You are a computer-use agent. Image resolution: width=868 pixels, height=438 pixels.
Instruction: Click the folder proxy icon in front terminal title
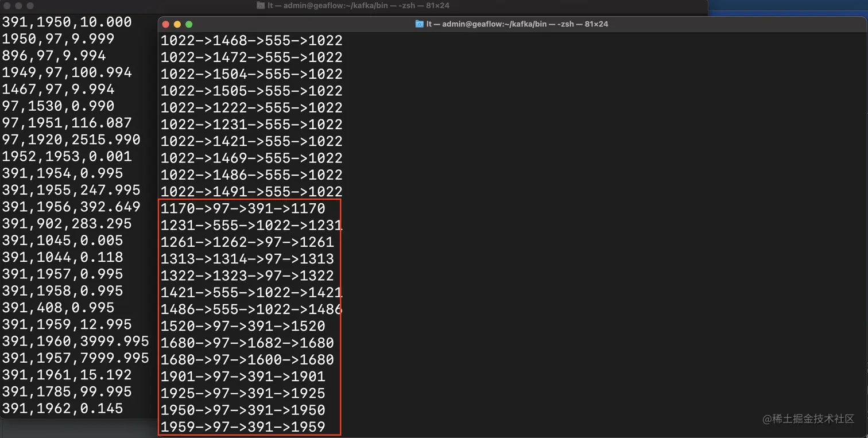click(x=419, y=24)
